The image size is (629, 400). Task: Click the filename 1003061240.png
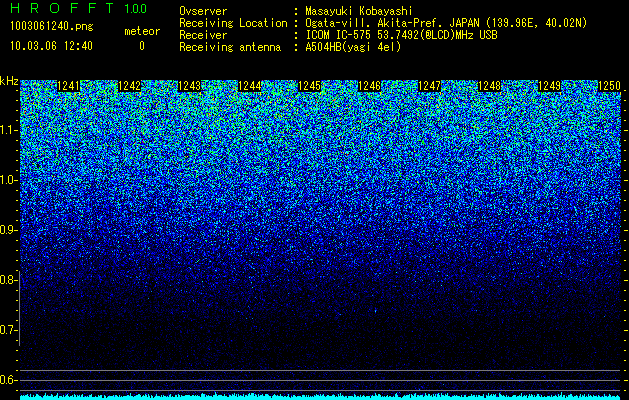(x=51, y=27)
